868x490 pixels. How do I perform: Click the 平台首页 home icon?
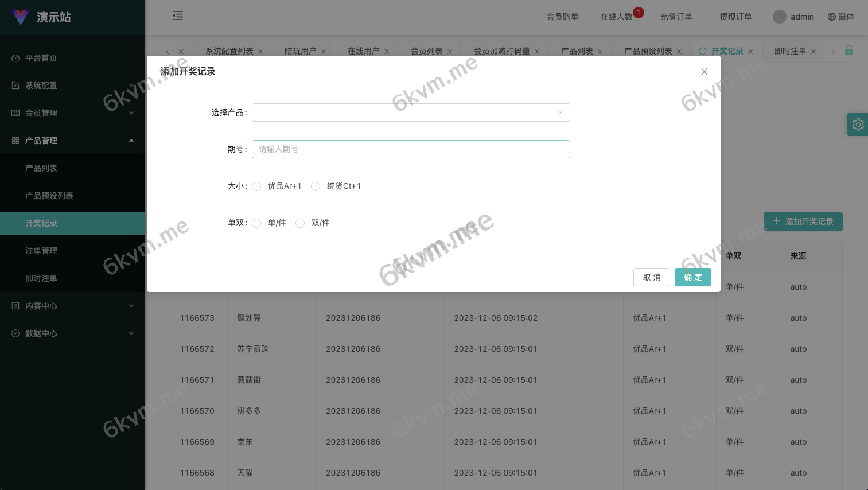click(14, 58)
